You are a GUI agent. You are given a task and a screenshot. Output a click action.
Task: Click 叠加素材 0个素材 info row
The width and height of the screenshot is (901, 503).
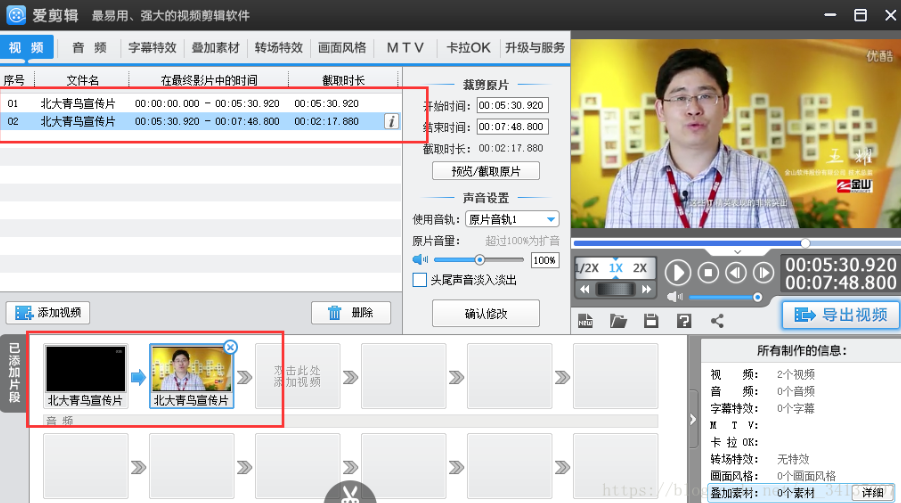(x=799, y=493)
